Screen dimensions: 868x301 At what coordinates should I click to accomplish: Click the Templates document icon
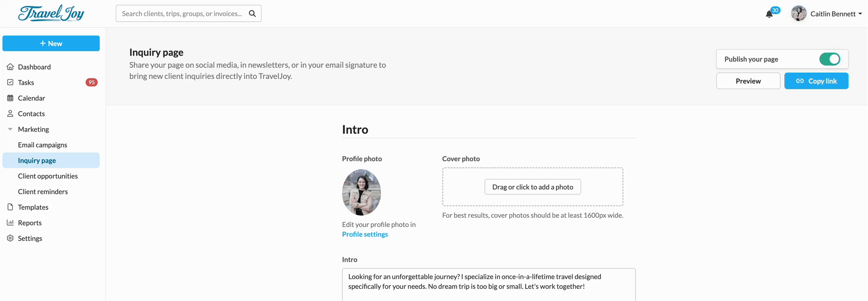click(10, 207)
